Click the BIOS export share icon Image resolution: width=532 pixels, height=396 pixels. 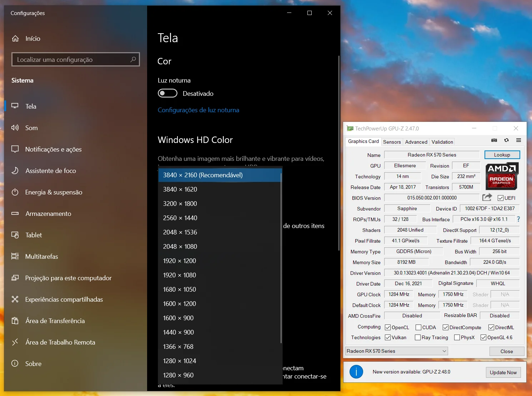(487, 197)
